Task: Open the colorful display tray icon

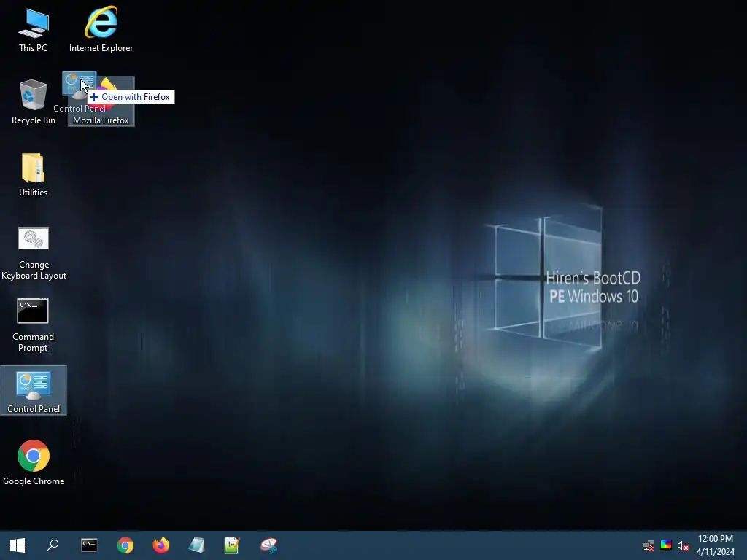Action: [666, 545]
